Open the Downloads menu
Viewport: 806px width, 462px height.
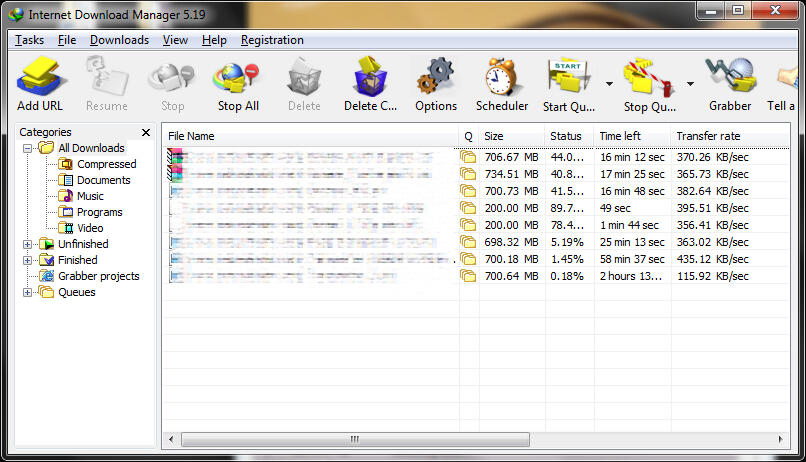point(119,40)
